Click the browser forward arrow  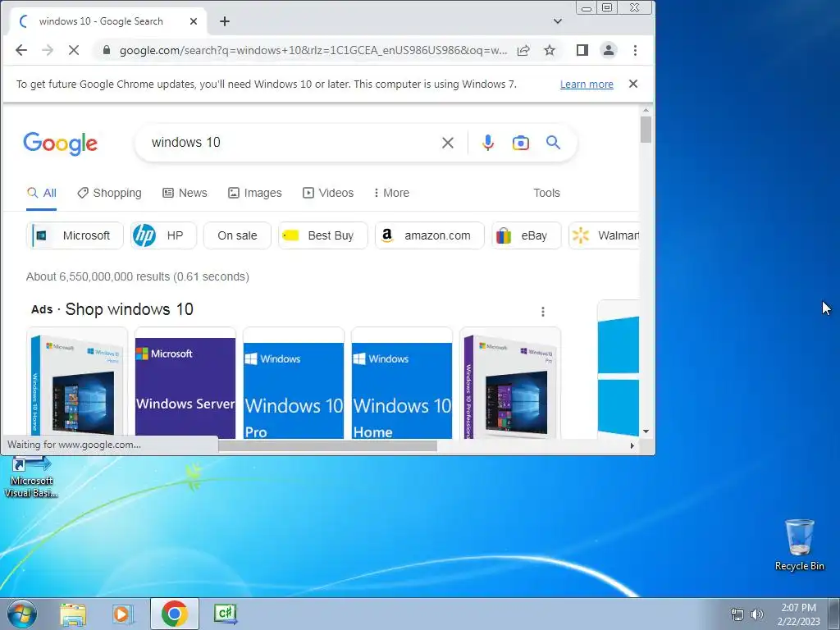point(48,50)
